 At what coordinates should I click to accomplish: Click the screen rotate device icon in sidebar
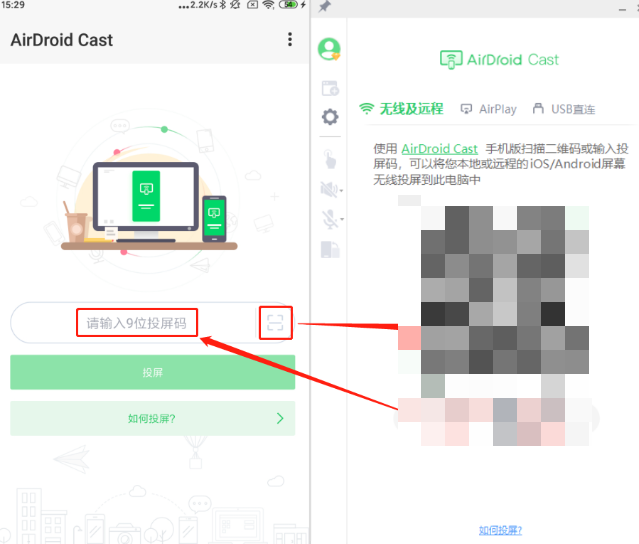[x=330, y=249]
